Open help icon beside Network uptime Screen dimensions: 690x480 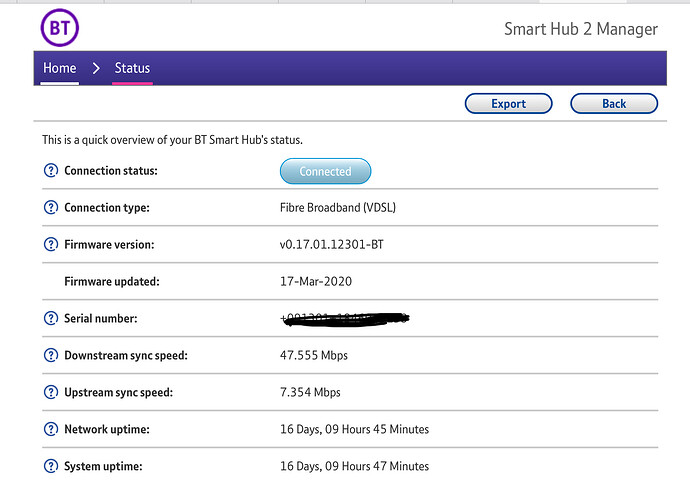[51, 429]
